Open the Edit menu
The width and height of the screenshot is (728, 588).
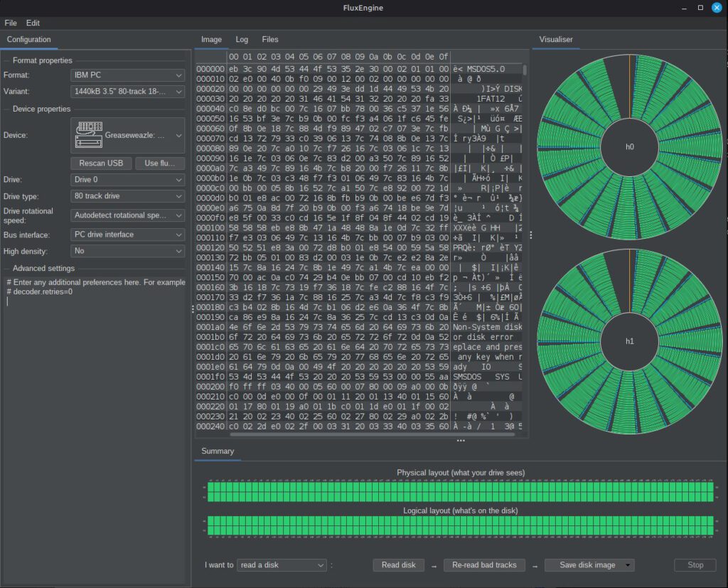tap(33, 23)
